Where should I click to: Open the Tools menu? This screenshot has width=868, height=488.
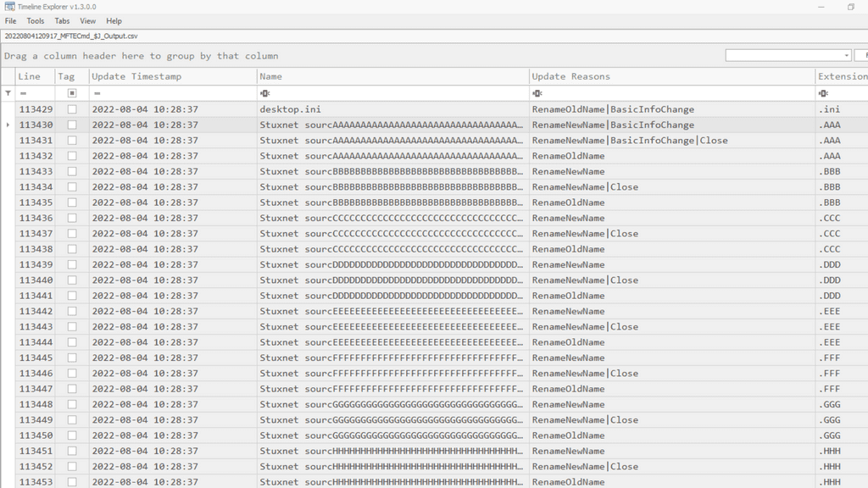pyautogui.click(x=36, y=21)
